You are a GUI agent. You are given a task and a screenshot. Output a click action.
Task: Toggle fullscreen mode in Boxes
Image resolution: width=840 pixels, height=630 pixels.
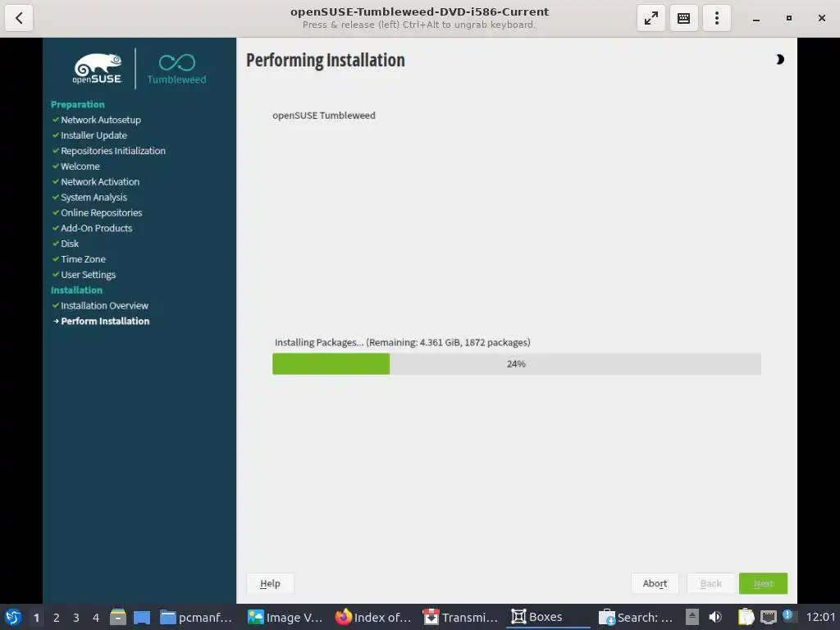pyautogui.click(x=651, y=18)
